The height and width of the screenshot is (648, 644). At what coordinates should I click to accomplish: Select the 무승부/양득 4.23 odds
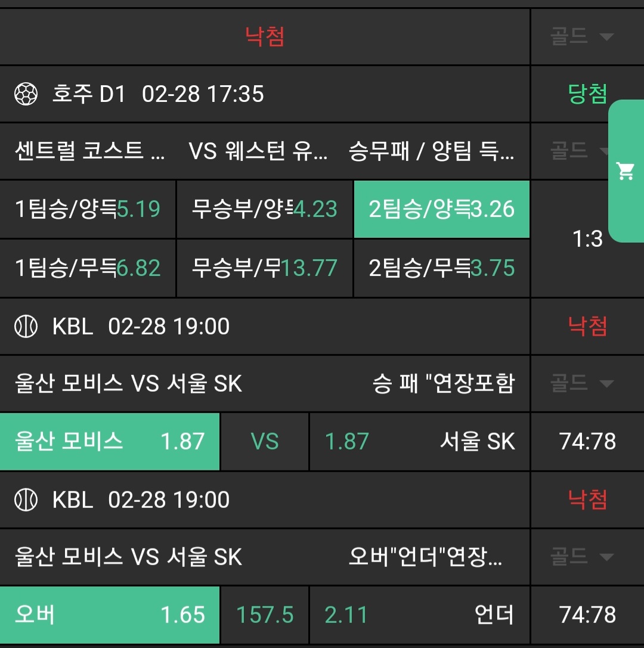(x=265, y=209)
